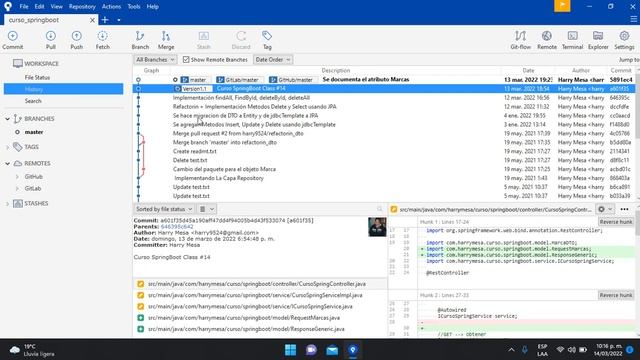Viewport: 640px width, 360px height.
Task: Open the file list view mode dropdown
Action: pos(207,209)
